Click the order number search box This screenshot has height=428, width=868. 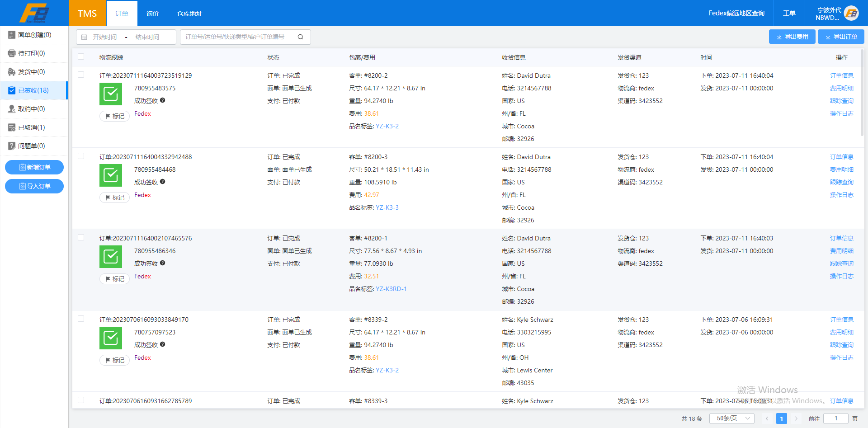click(235, 37)
